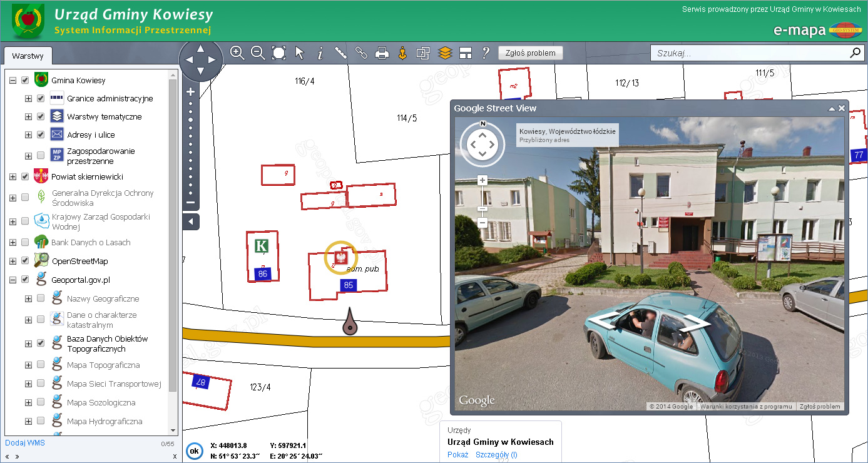Expand Bank Danych o Lasach node
868x463 pixels.
click(x=13, y=242)
